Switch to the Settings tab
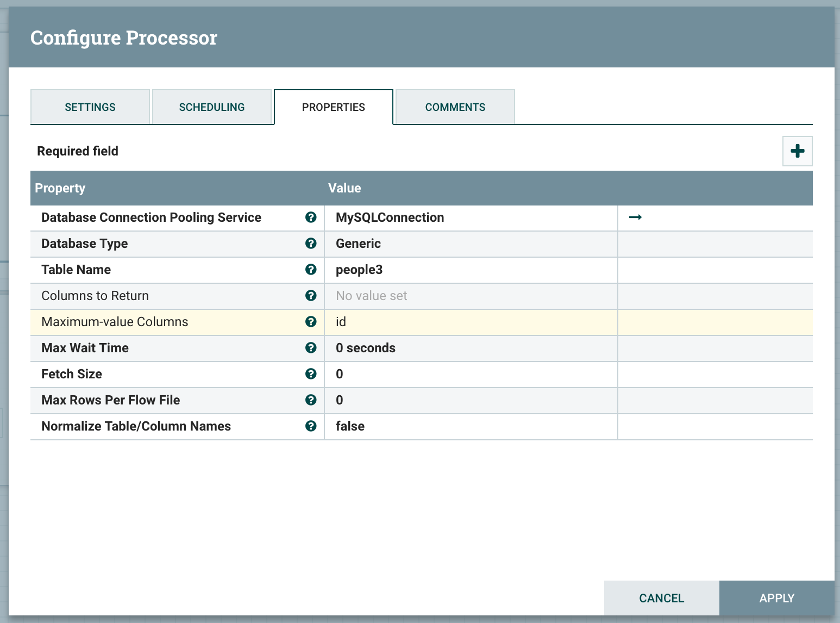The height and width of the screenshot is (623, 840). [90, 107]
